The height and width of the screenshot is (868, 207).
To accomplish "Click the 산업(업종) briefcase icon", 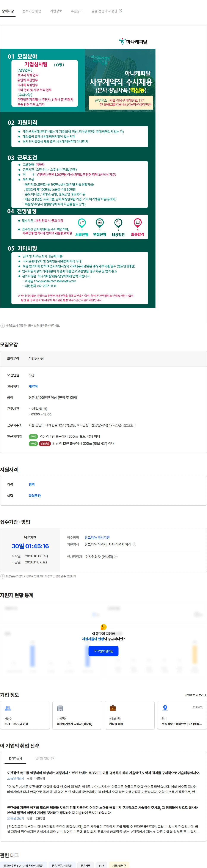I will pos(113,708).
